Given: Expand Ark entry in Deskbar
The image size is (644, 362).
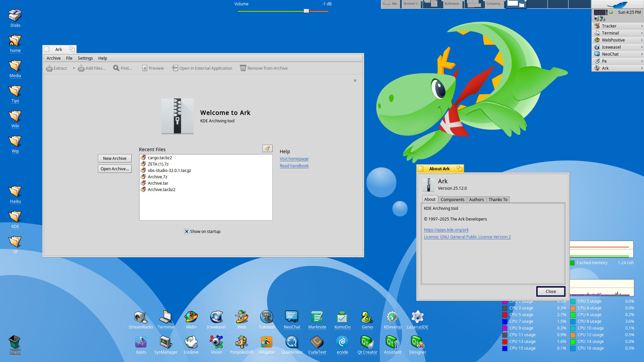Looking at the screenshot, I should (642, 68).
